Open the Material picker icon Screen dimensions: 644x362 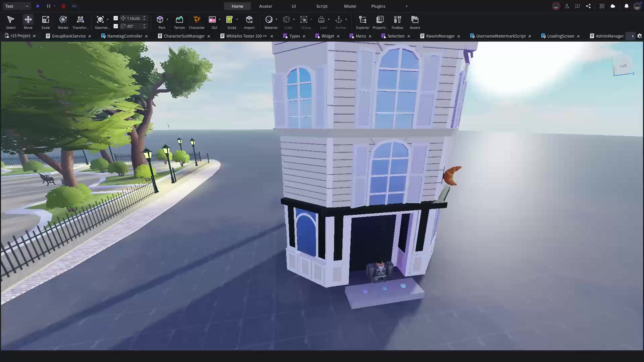269,19
